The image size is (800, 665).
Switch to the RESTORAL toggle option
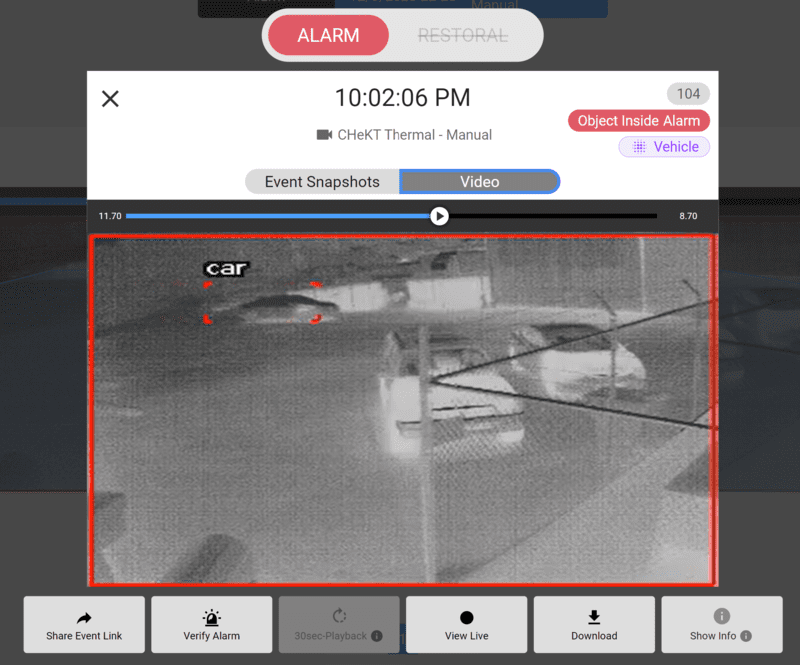tap(462, 36)
